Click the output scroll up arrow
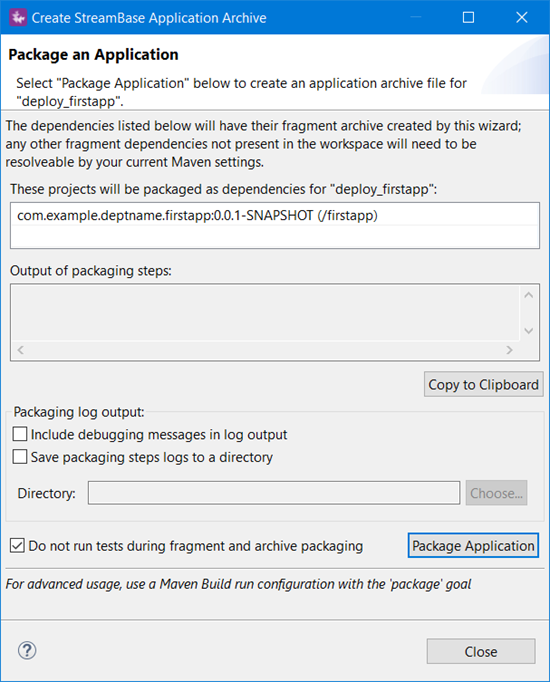 pos(529,295)
